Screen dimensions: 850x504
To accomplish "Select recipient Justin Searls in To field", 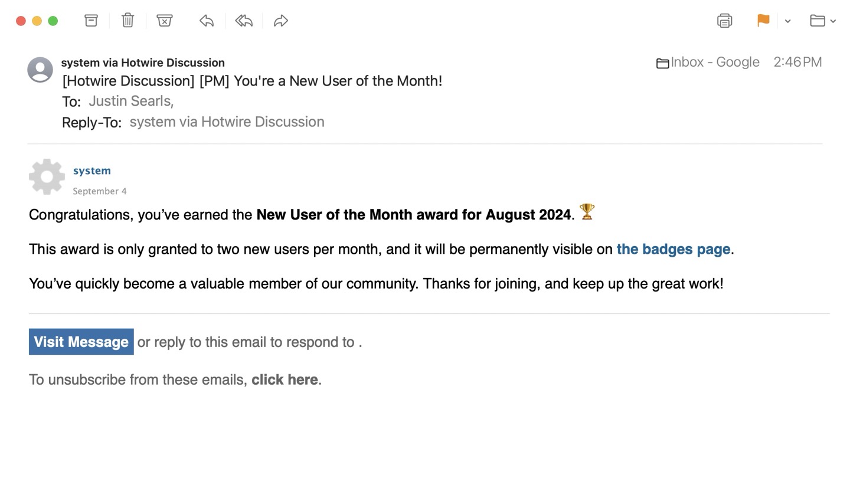I will click(x=130, y=101).
